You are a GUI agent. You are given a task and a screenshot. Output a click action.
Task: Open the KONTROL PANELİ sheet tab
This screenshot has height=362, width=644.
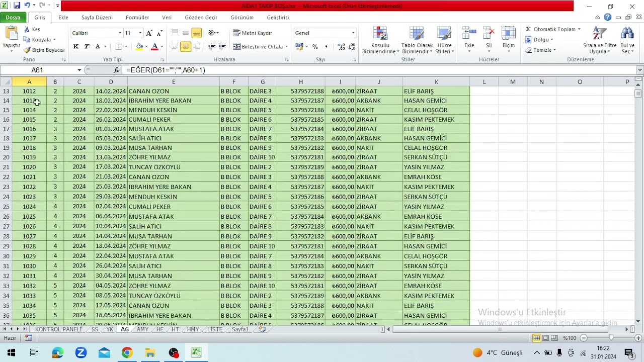coord(58,329)
